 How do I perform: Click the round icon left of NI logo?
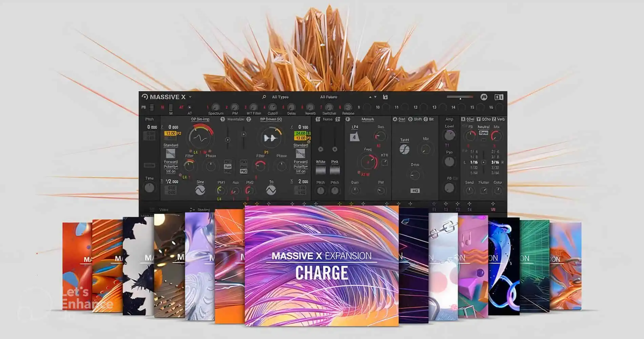point(484,97)
